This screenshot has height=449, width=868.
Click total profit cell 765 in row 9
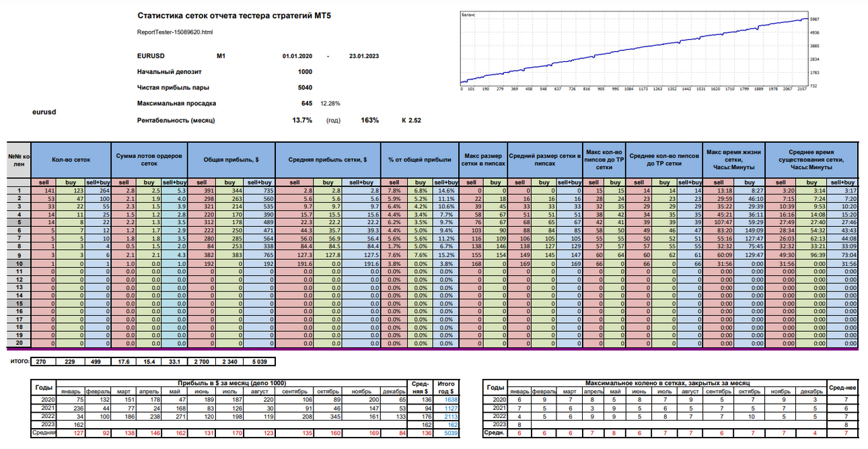[x=260, y=255]
